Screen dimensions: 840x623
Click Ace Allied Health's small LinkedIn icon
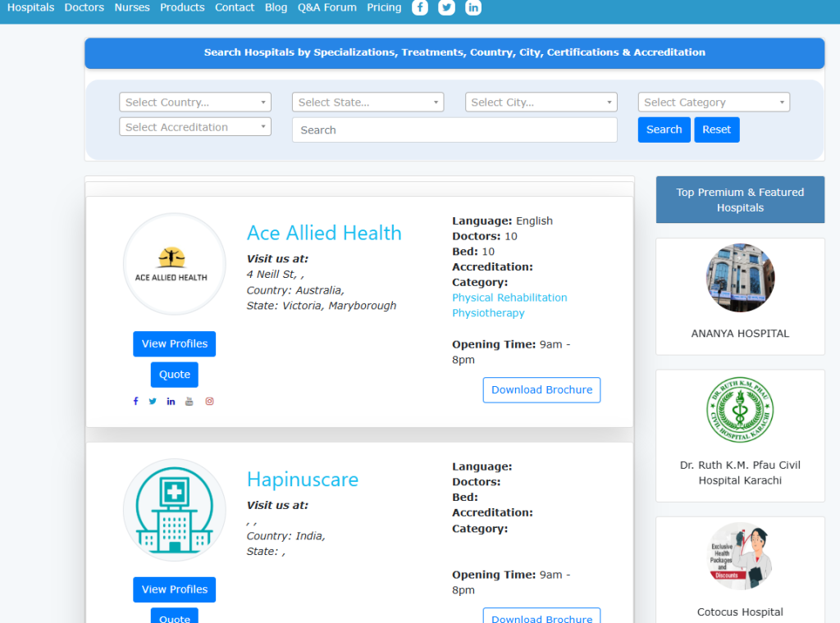point(171,401)
